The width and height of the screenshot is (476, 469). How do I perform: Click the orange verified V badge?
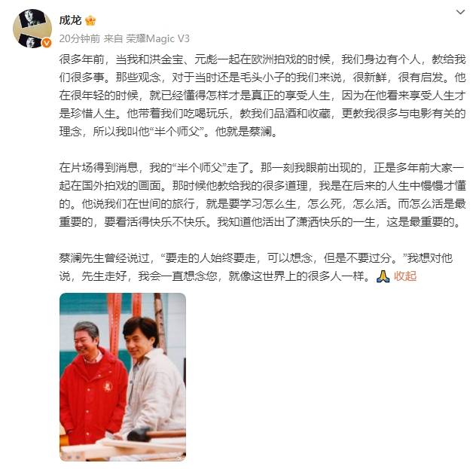pyautogui.click(x=47, y=43)
